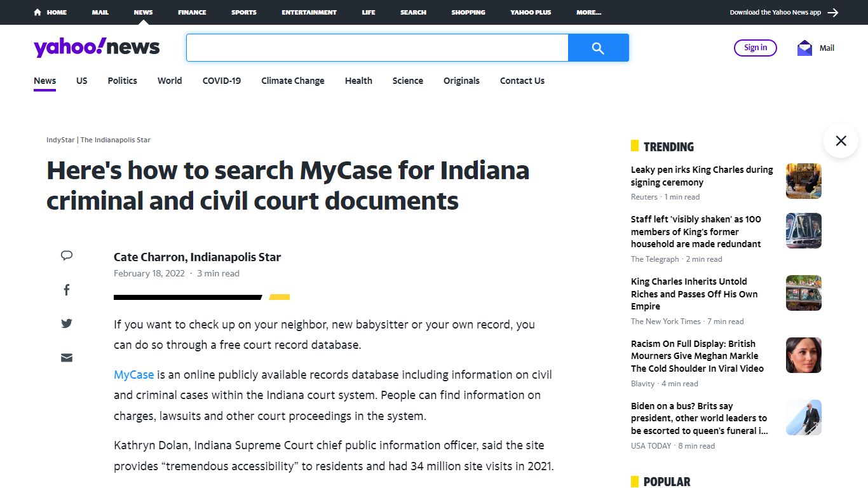Viewport: 868px width, 488px height.
Task: Open Download the Yahoo News app link
Action: [x=775, y=12]
